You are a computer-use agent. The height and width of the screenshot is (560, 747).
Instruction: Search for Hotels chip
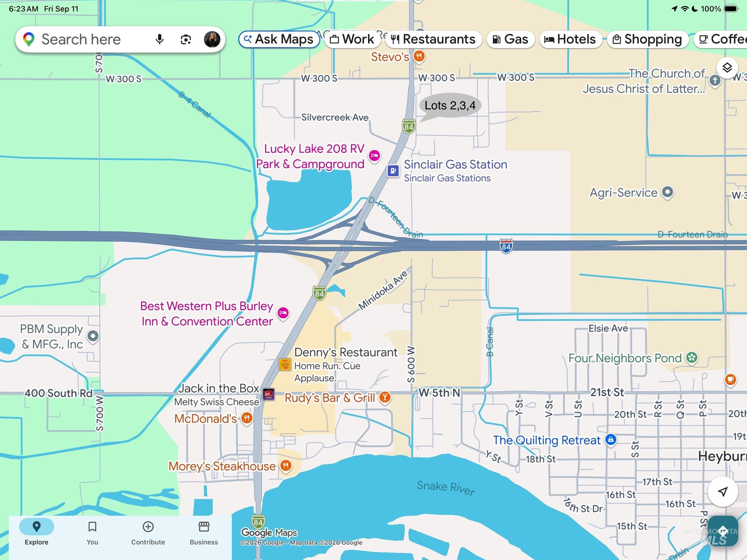571,40
